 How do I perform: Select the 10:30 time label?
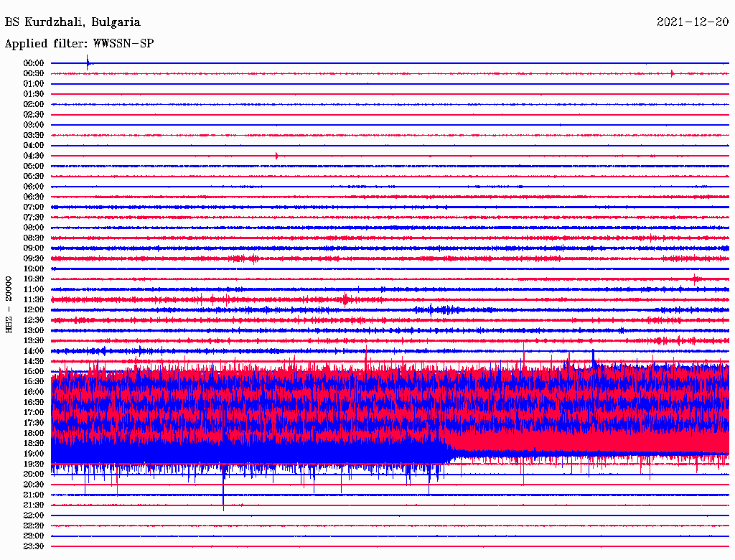click(34, 279)
